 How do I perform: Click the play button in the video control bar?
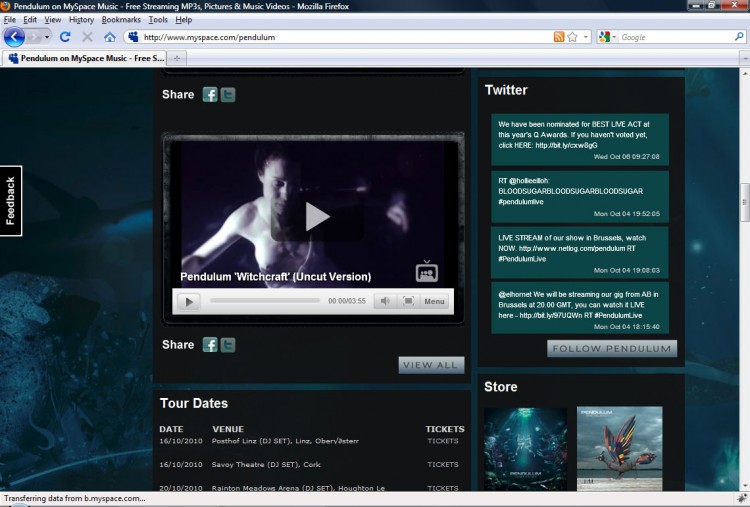click(188, 302)
